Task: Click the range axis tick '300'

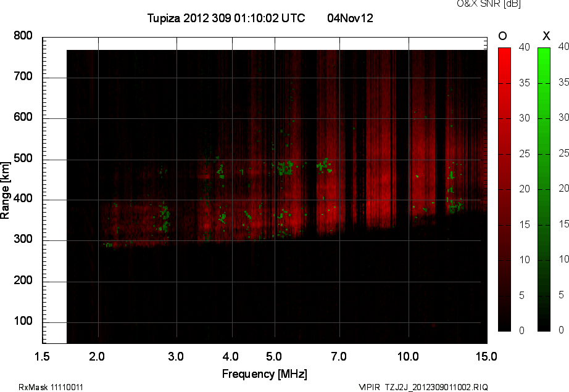Action: coord(23,239)
